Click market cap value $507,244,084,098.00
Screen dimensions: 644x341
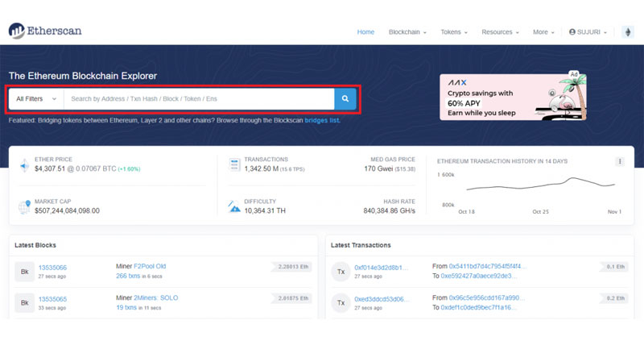pos(67,210)
